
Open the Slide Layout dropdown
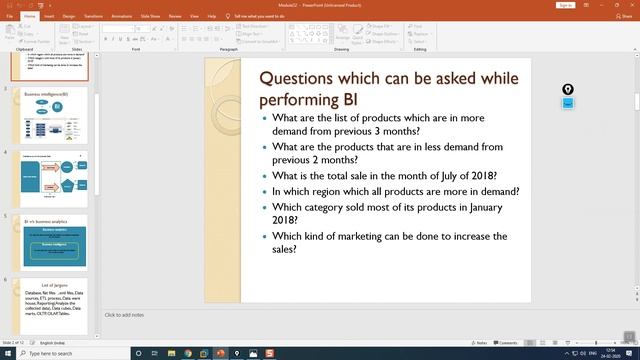(83, 26)
